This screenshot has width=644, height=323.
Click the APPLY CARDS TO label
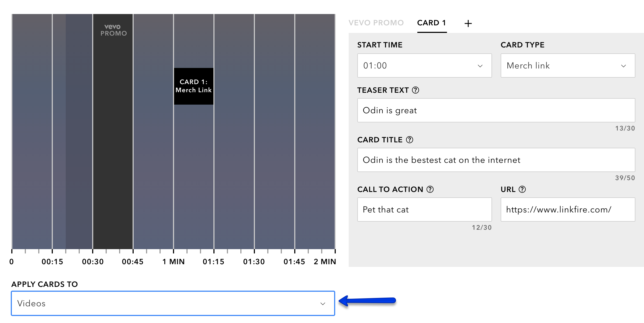click(x=44, y=284)
